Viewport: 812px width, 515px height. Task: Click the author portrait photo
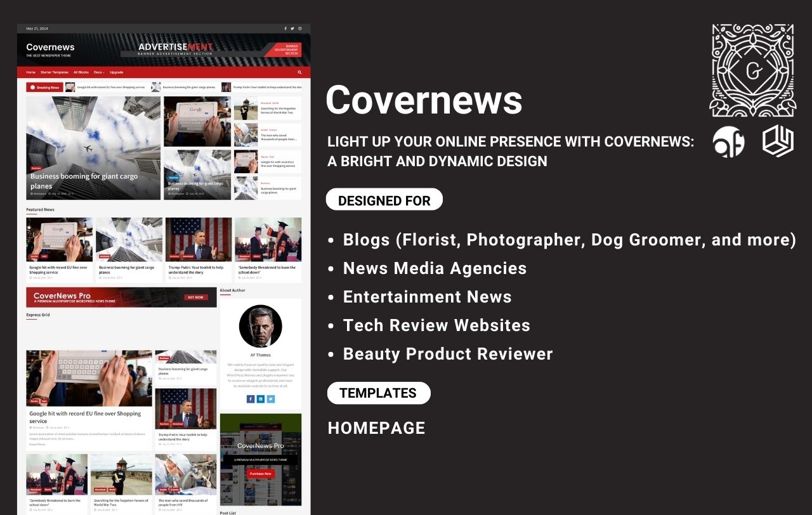tap(260, 326)
